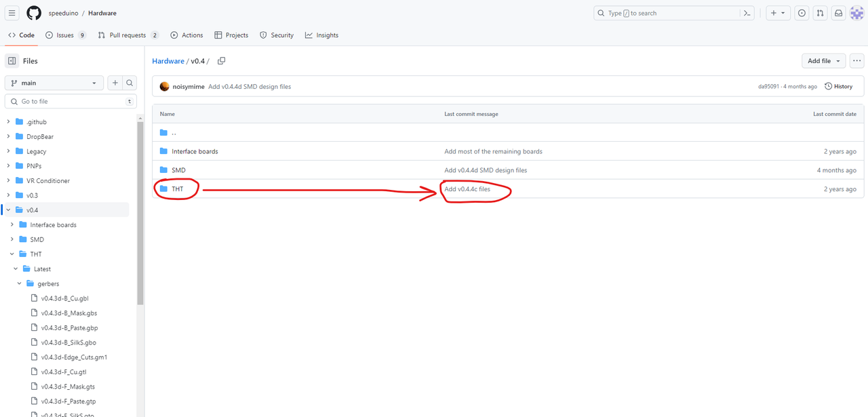868x417 pixels.
Task: Open the Interface boards folder icon in table
Action: click(163, 151)
